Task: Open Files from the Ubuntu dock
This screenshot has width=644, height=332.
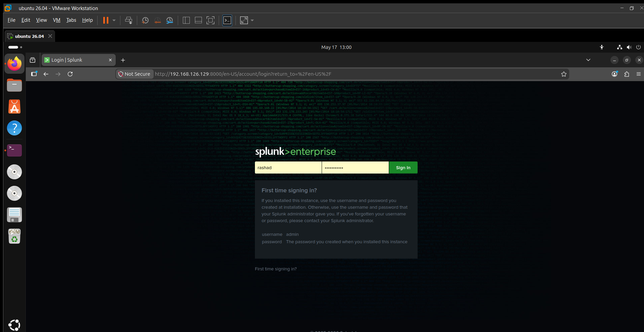Action: click(14, 85)
